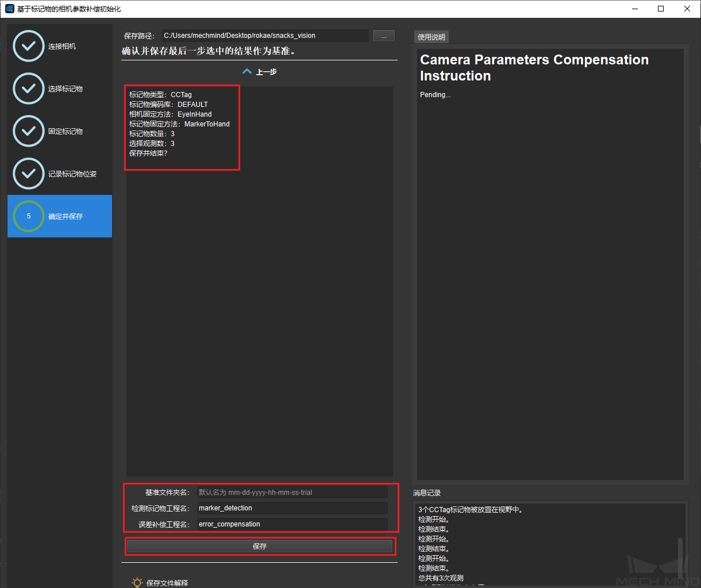701x588 pixels.
Task: Go back with the 上一步 link
Action: (x=266, y=72)
